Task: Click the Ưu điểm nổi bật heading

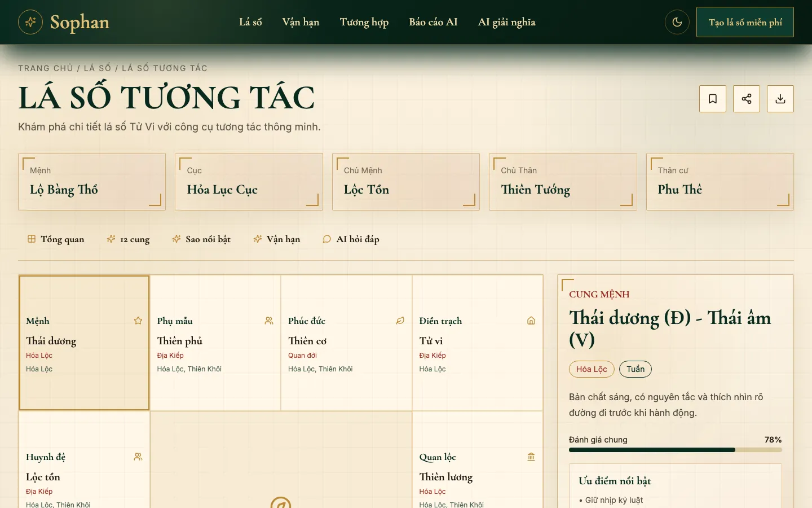Action: tap(615, 481)
